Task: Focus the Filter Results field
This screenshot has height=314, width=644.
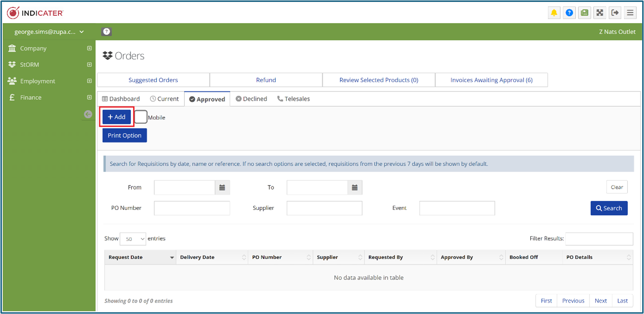Action: pyautogui.click(x=599, y=239)
